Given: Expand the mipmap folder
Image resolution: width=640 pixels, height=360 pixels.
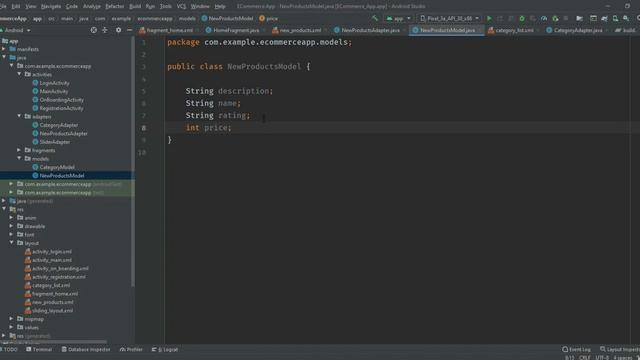Looking at the screenshot, I should (11, 318).
